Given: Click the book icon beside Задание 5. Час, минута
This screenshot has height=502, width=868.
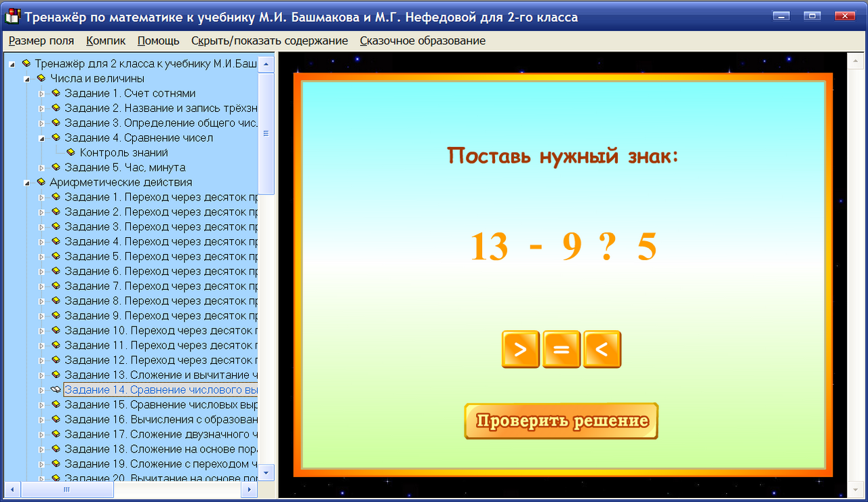Looking at the screenshot, I should click(x=56, y=167).
